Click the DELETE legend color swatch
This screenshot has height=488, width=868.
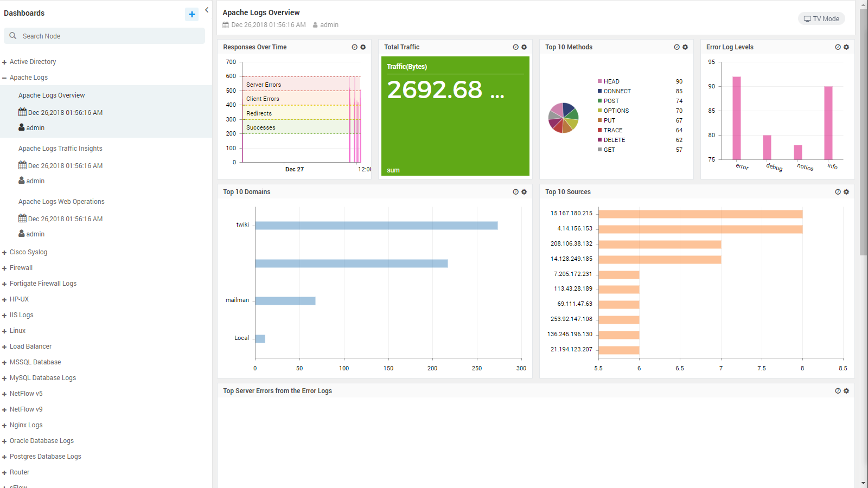coord(599,140)
